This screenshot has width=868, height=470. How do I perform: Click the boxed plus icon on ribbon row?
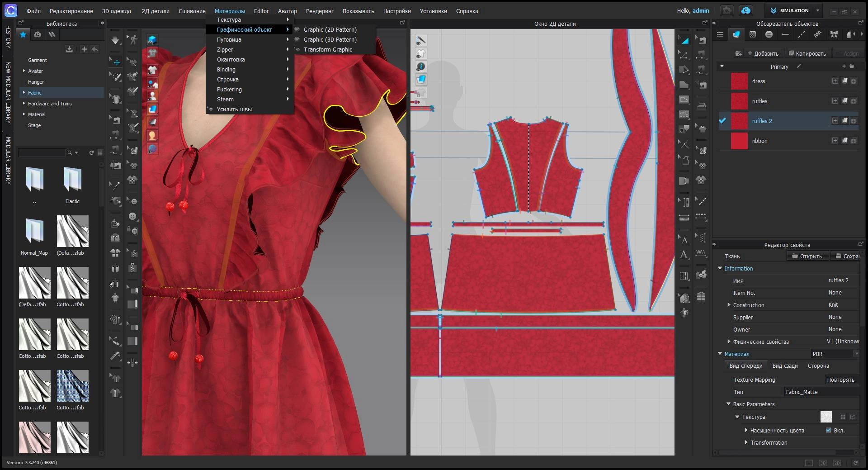(835, 141)
